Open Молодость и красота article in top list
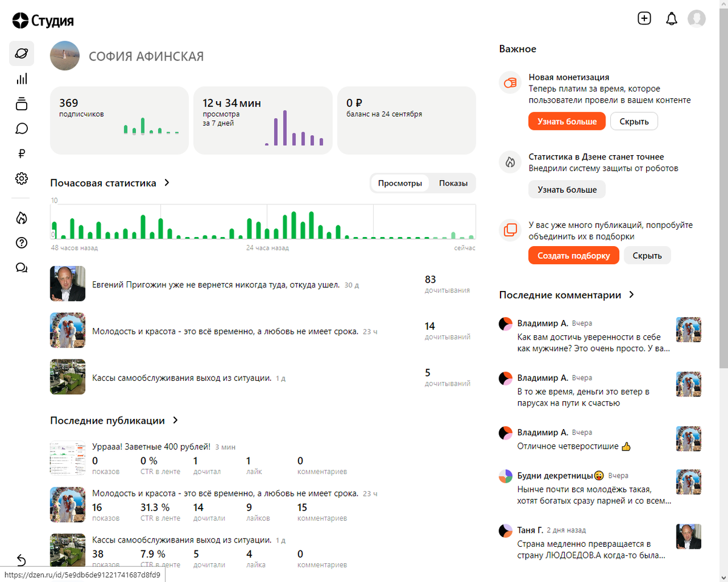The image size is (728, 582). (225, 331)
